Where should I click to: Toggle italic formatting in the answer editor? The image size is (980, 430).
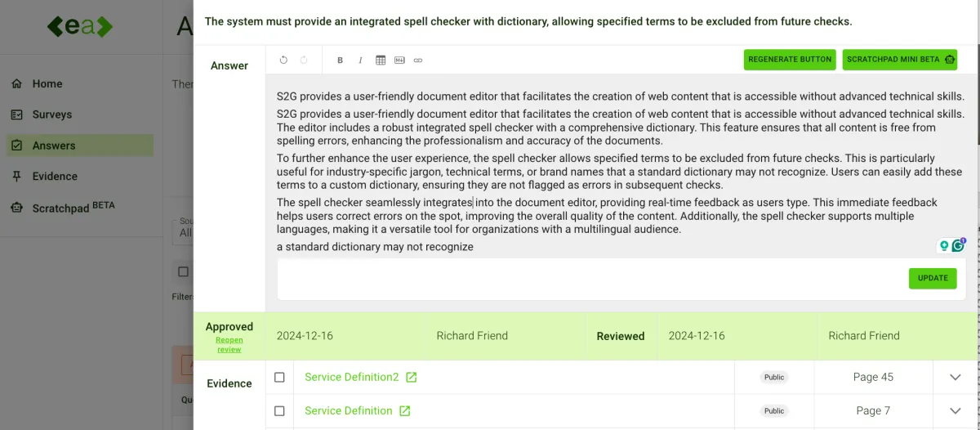point(360,60)
